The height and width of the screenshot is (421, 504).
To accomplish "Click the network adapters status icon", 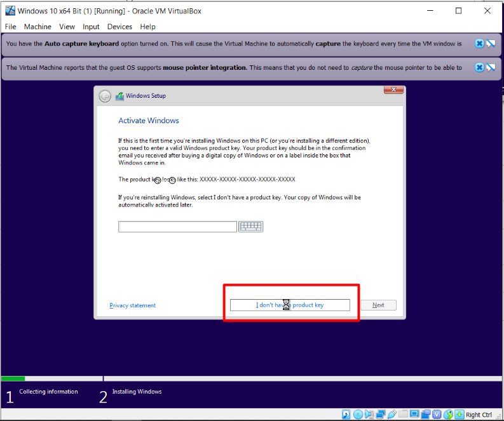I will [381, 415].
